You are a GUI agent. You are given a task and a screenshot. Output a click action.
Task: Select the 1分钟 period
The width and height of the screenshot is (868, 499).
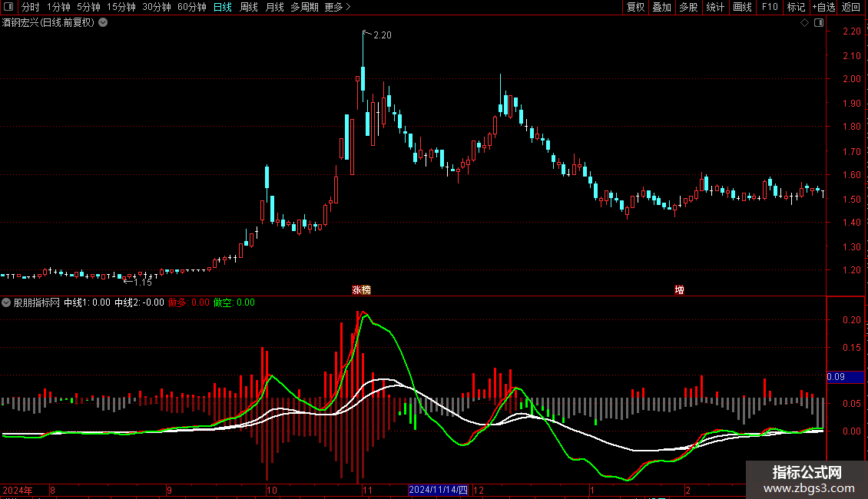tap(58, 7)
